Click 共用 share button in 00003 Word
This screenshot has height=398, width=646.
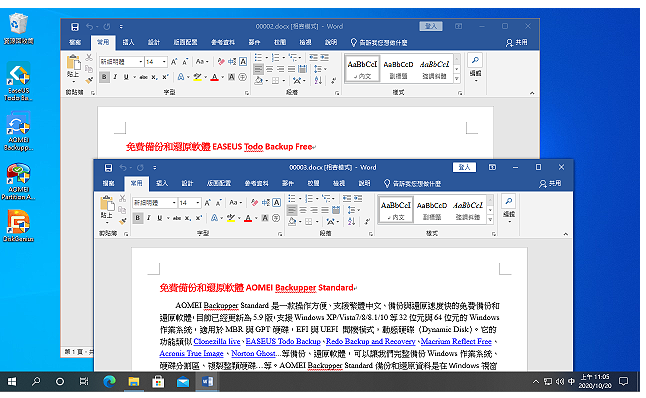550,183
